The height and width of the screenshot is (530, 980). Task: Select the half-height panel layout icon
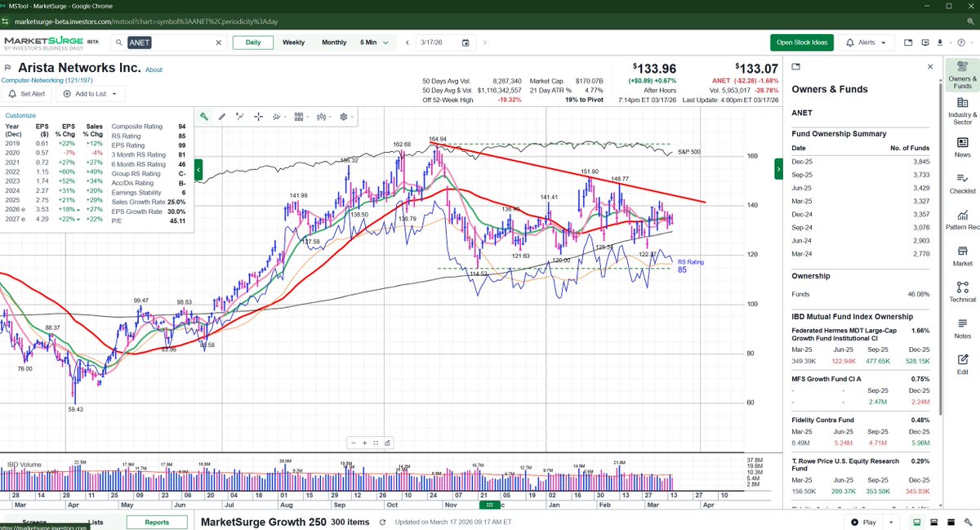[x=934, y=523]
